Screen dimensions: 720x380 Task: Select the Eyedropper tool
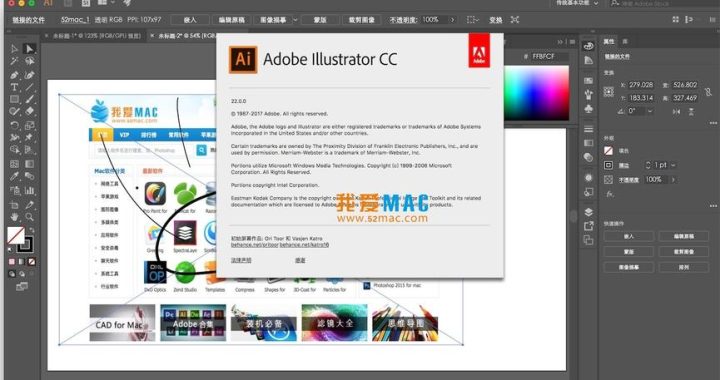click(x=14, y=177)
